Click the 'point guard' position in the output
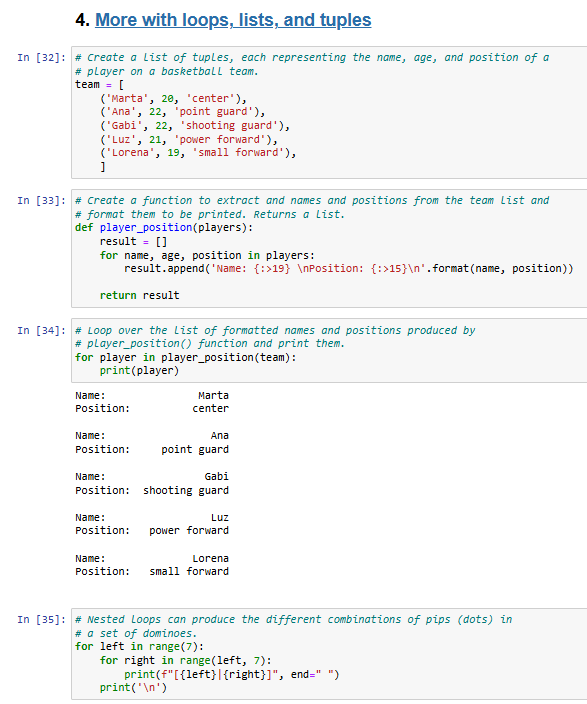 coord(195,449)
